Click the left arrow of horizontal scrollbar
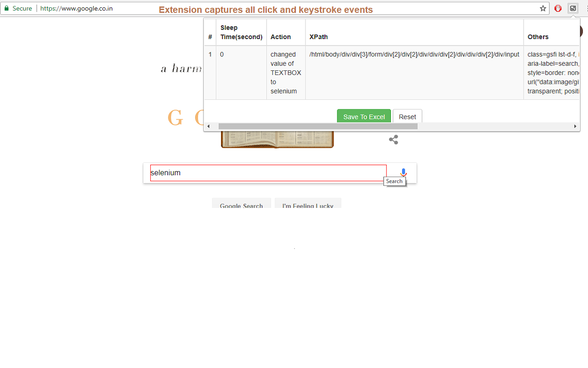Viewport: 588px width, 368px height. (x=209, y=126)
